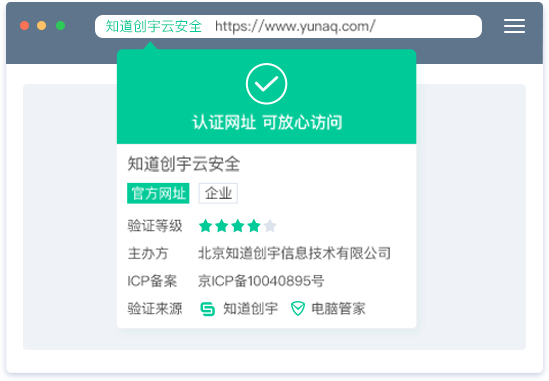Click the grey fifth rating star
The width and height of the screenshot is (549, 381).
(270, 226)
